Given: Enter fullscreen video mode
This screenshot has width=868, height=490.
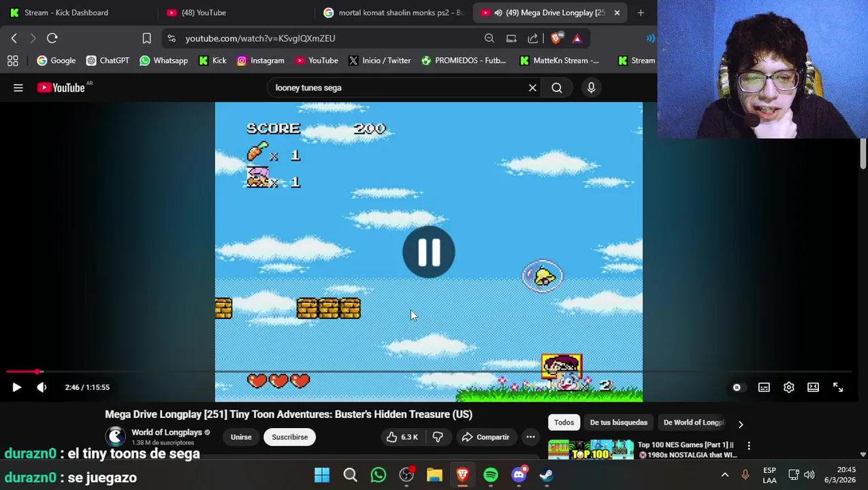Looking at the screenshot, I should coord(838,387).
